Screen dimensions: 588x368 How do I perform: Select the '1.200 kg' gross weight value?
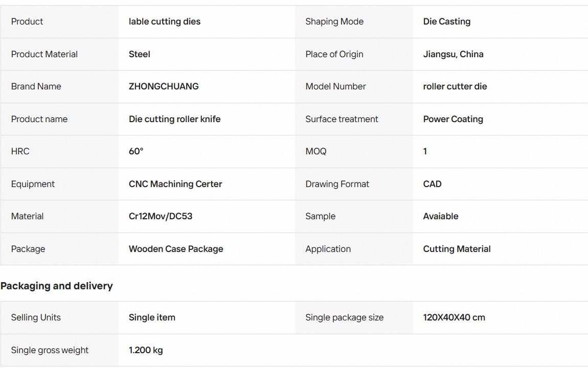(x=146, y=350)
